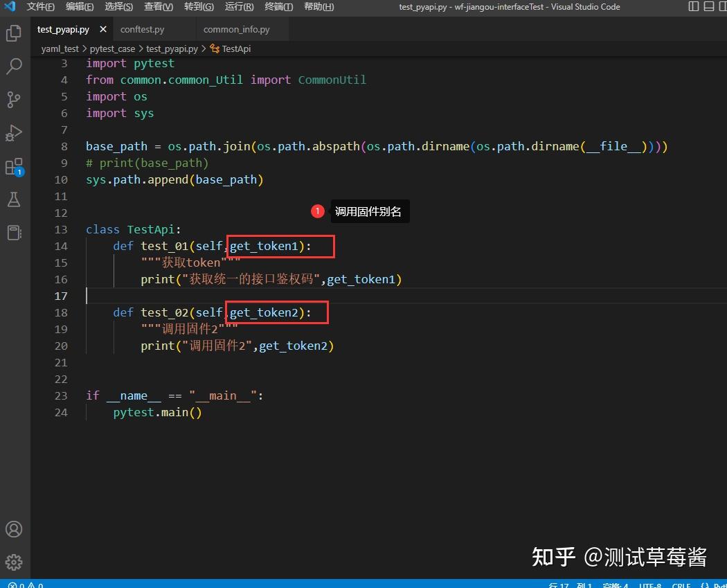This screenshot has width=727, height=588.
Task: Click test_pyapi.py in the breadcrumb
Action: tap(172, 48)
